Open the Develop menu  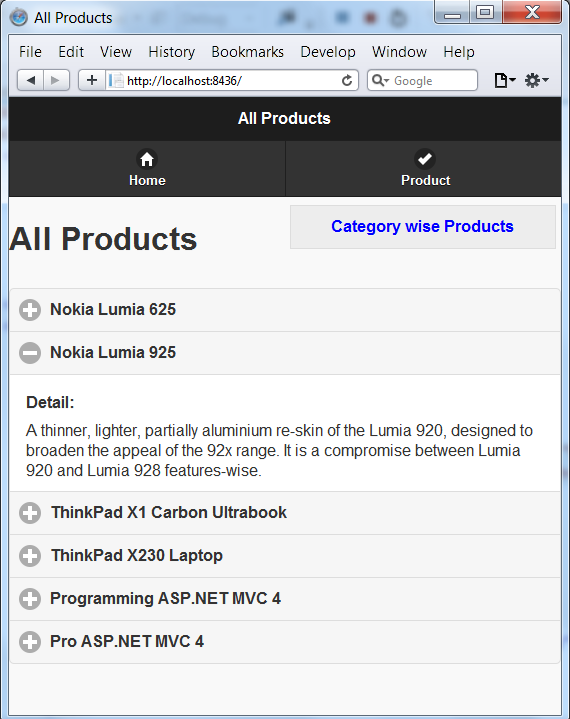click(328, 52)
